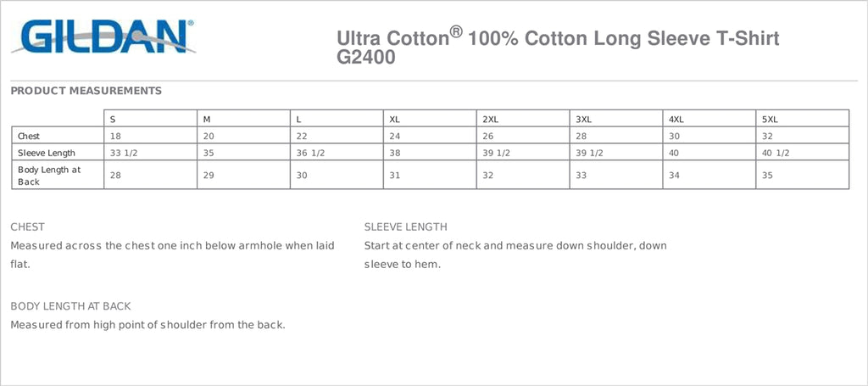Select the Sleeve Length value for size L
The width and height of the screenshot is (868, 386).
pyautogui.click(x=309, y=153)
